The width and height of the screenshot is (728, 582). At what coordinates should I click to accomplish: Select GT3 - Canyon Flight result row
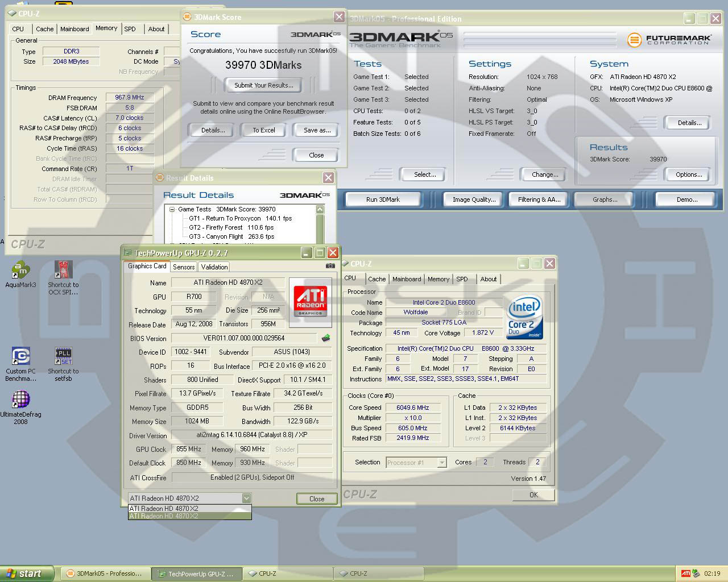click(x=231, y=236)
